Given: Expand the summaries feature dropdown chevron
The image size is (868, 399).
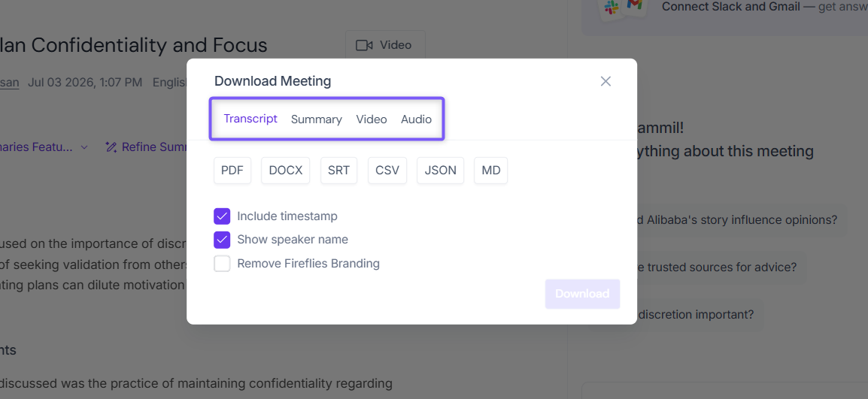Looking at the screenshot, I should click(x=84, y=147).
